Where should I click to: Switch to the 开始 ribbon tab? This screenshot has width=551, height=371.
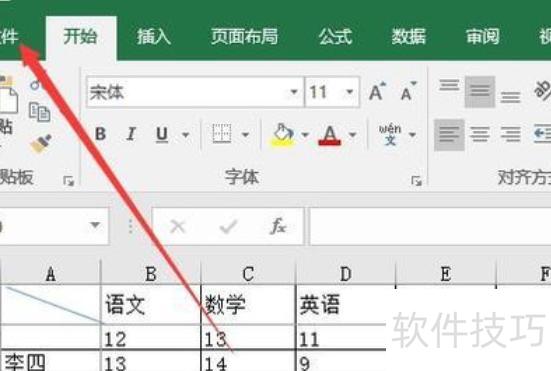click(80, 37)
